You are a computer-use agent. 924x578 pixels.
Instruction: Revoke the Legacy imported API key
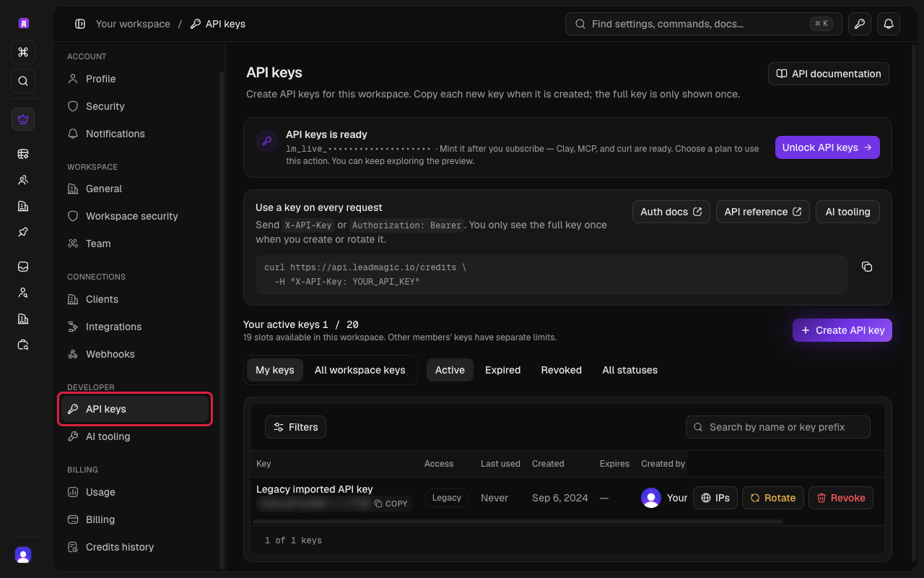[x=841, y=498]
